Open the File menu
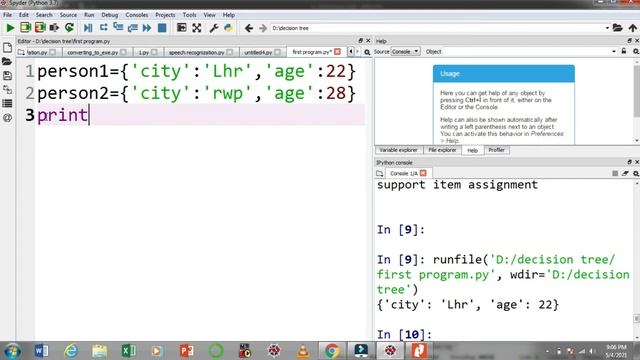This screenshot has width=640, height=360. tap(7, 15)
